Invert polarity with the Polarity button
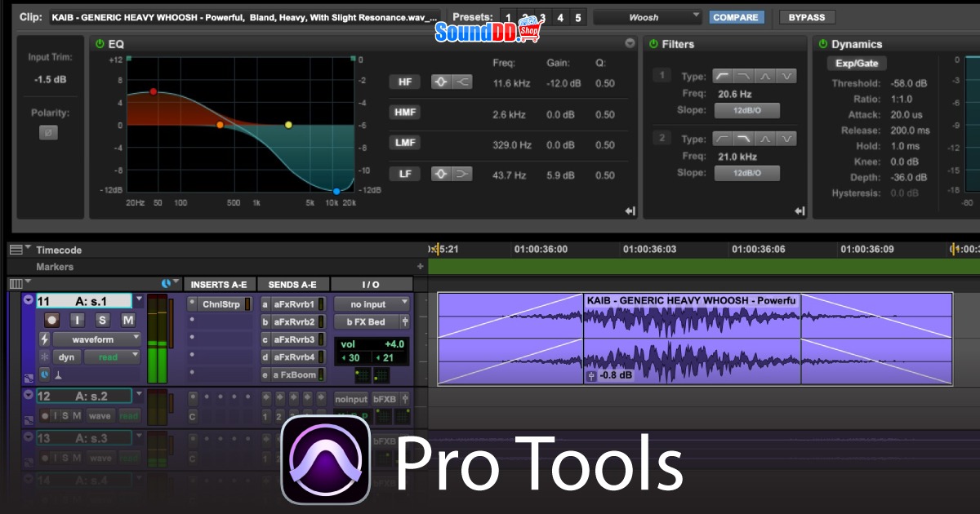This screenshot has width=980, height=514. [49, 132]
